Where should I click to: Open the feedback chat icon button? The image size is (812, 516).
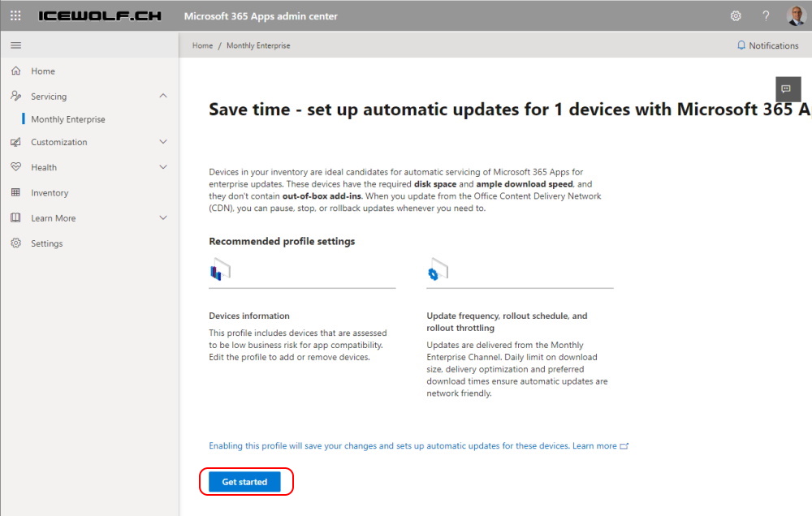click(x=788, y=89)
